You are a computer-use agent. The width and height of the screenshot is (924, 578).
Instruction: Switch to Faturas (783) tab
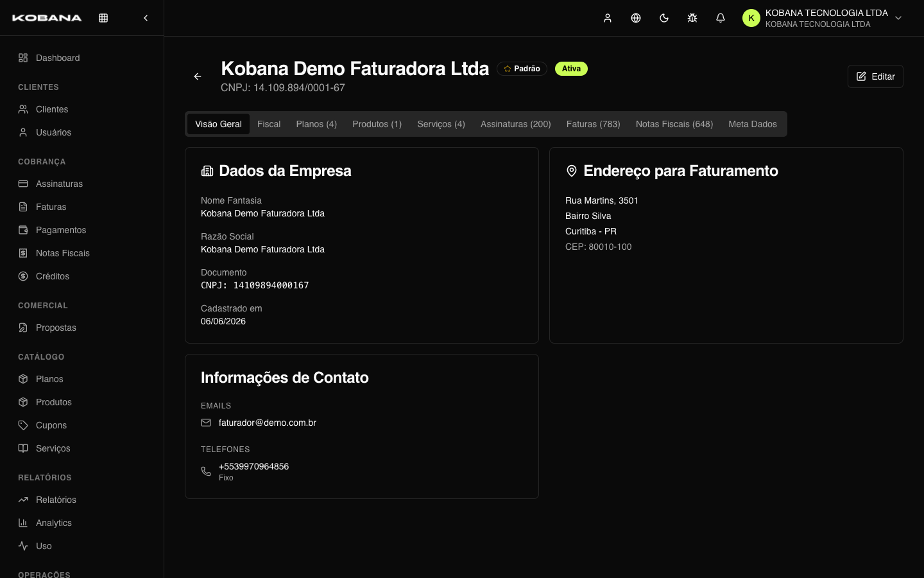[593, 124]
